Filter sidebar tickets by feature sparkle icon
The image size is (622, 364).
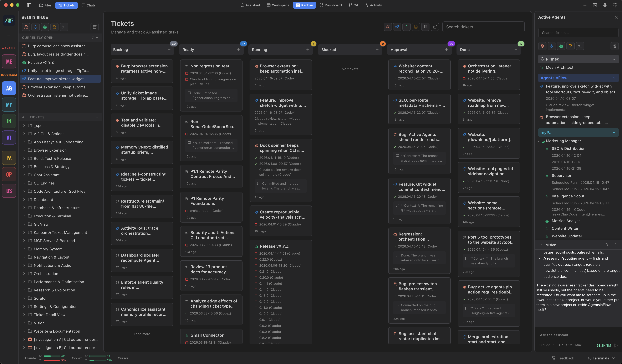tap(36, 27)
